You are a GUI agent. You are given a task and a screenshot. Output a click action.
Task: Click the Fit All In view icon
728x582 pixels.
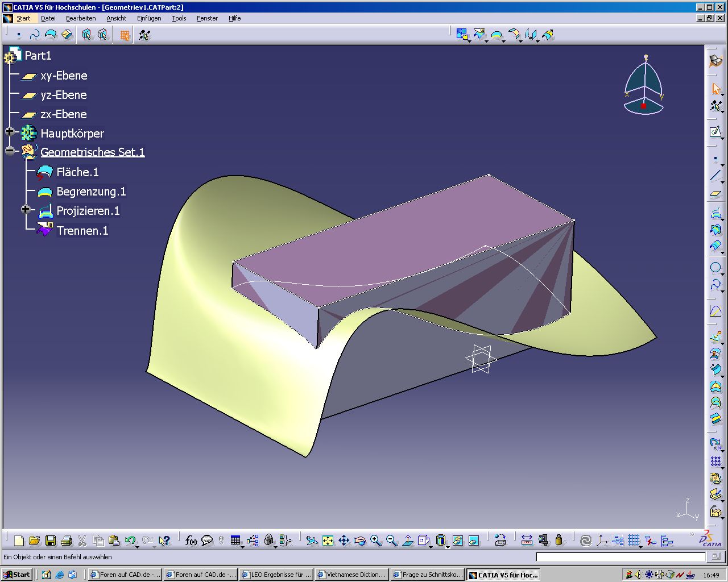pyautogui.click(x=328, y=540)
